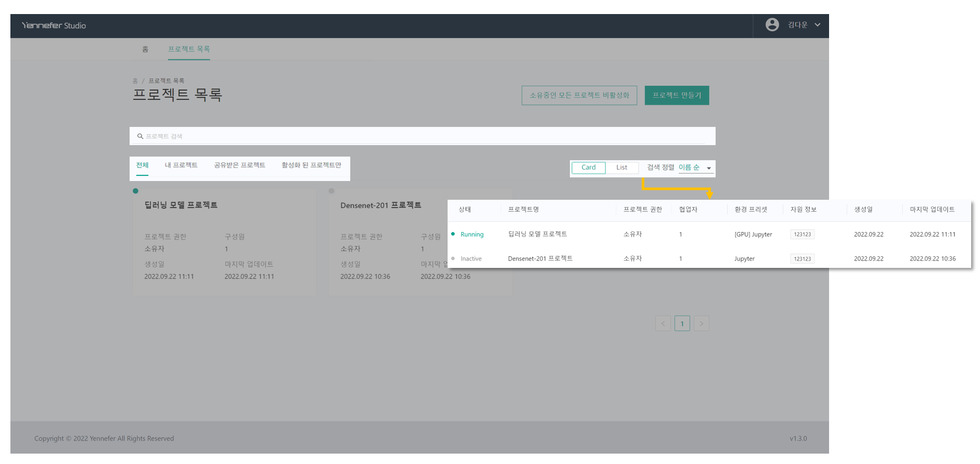Switch to List view
The height and width of the screenshot is (464, 980).
point(621,167)
